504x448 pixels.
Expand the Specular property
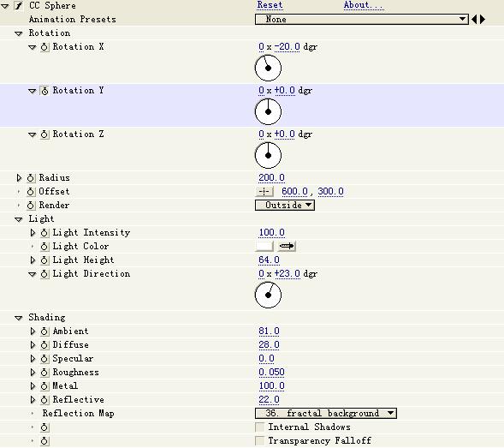33,359
